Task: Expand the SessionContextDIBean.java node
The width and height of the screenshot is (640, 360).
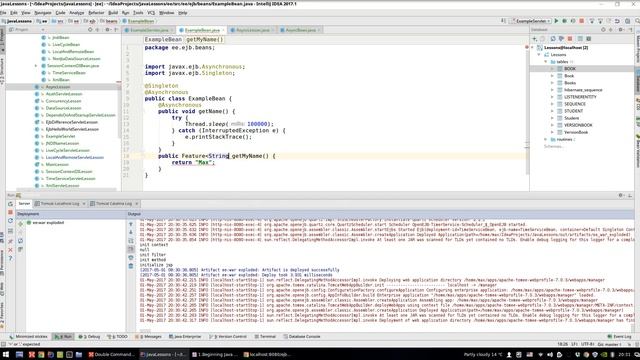Action: 36,66
